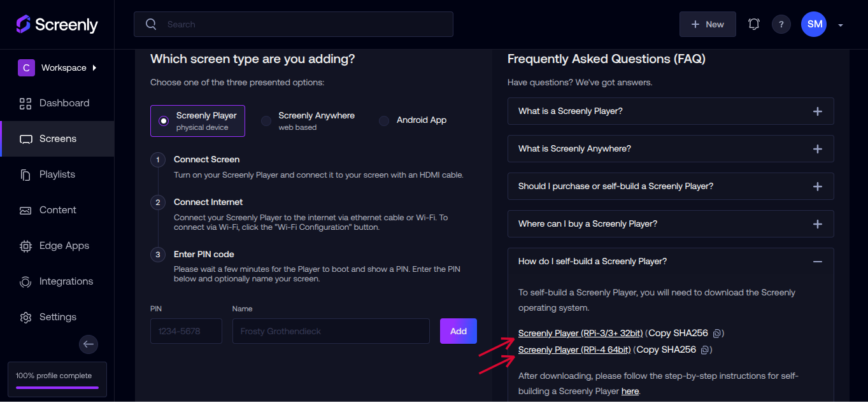Click the Content image icon
Screen dimensions: 868x403
(25, 210)
